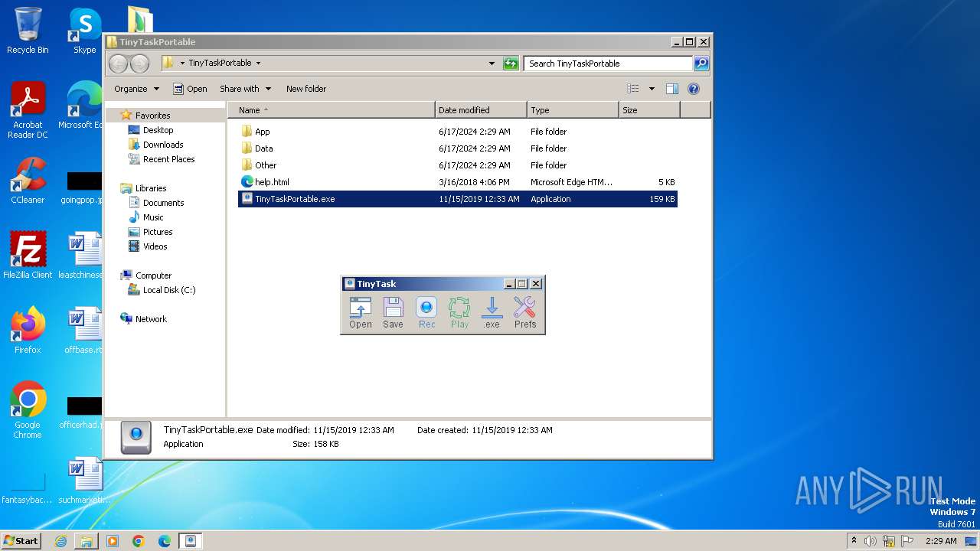Open Google Chrome desktop icon

click(28, 410)
